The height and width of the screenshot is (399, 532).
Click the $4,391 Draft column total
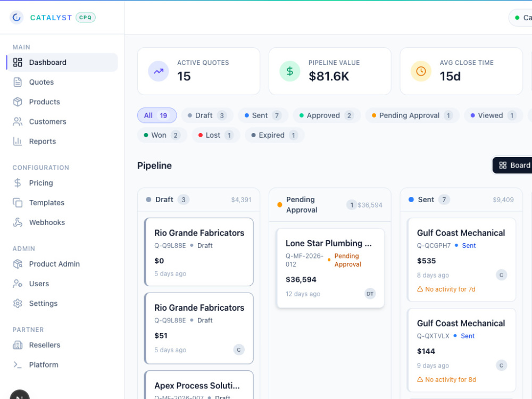pyautogui.click(x=241, y=200)
